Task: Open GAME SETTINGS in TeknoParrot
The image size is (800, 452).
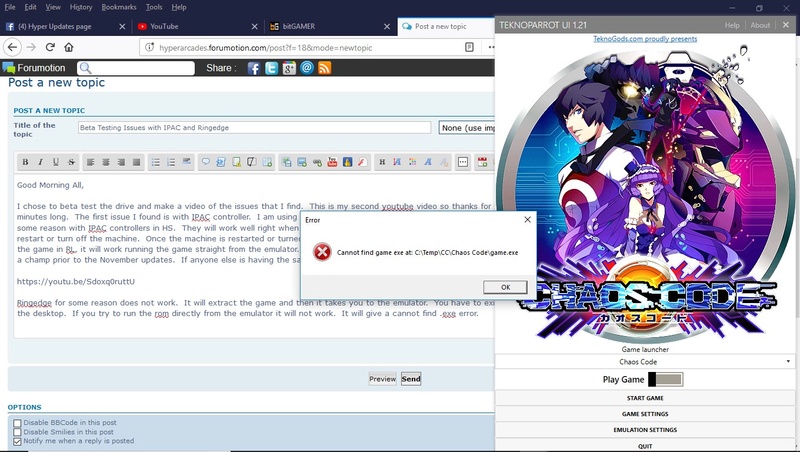Action: coord(645,414)
